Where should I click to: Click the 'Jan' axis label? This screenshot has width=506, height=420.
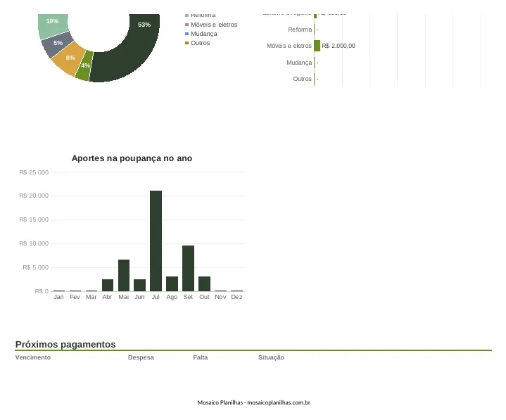click(58, 297)
